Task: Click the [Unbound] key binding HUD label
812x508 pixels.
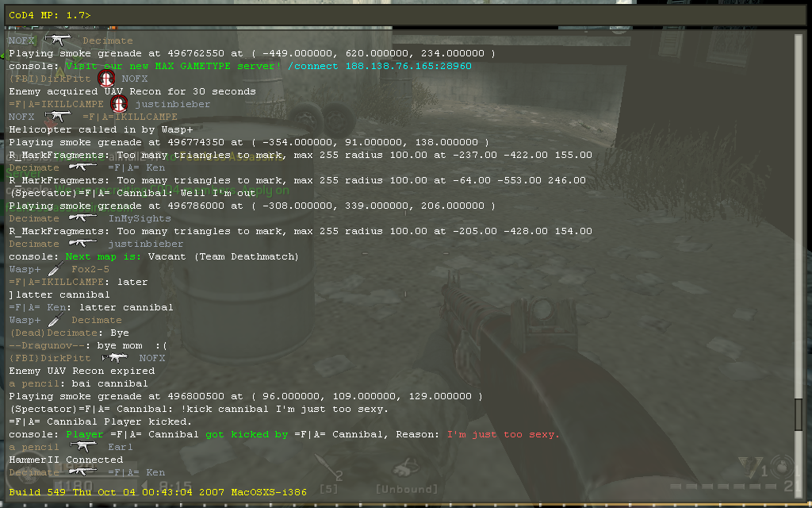Action: tap(407, 489)
